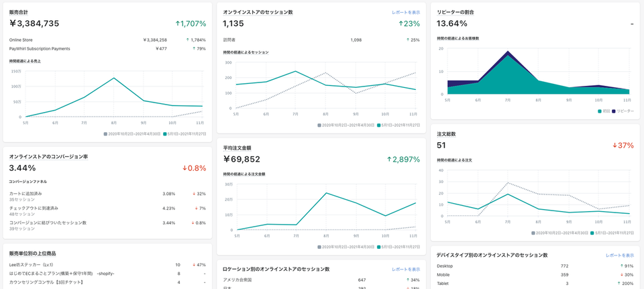
Task: Open the デバイスタイプ別のオンラインストアのセッション数 title
Action: pyautogui.click(x=492, y=255)
